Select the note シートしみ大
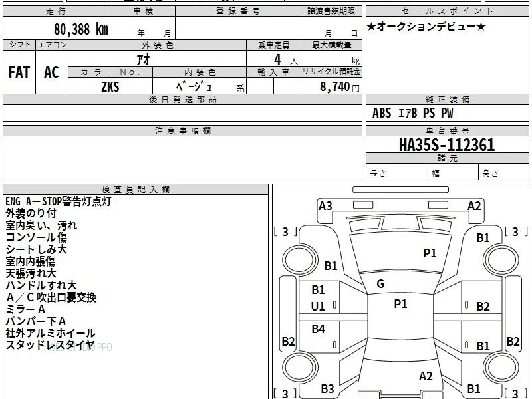This screenshot has height=399, width=532. click(36, 249)
